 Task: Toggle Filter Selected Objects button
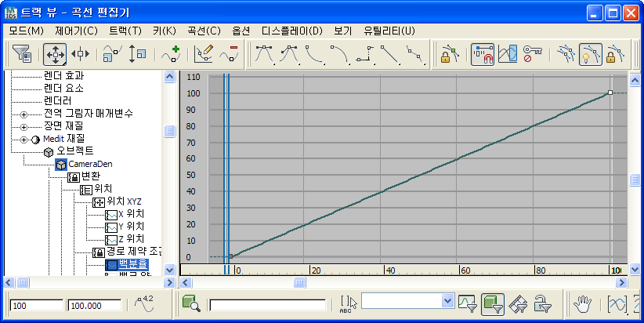[493, 304]
